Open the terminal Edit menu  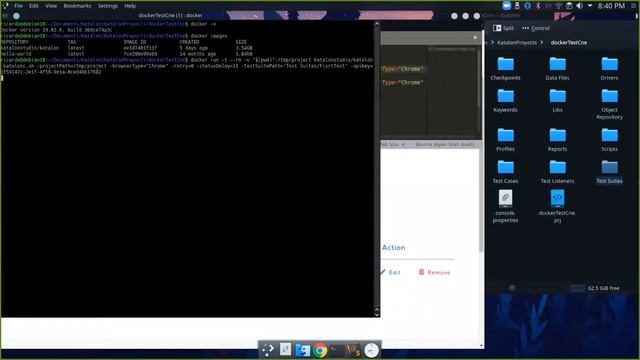[34, 6]
